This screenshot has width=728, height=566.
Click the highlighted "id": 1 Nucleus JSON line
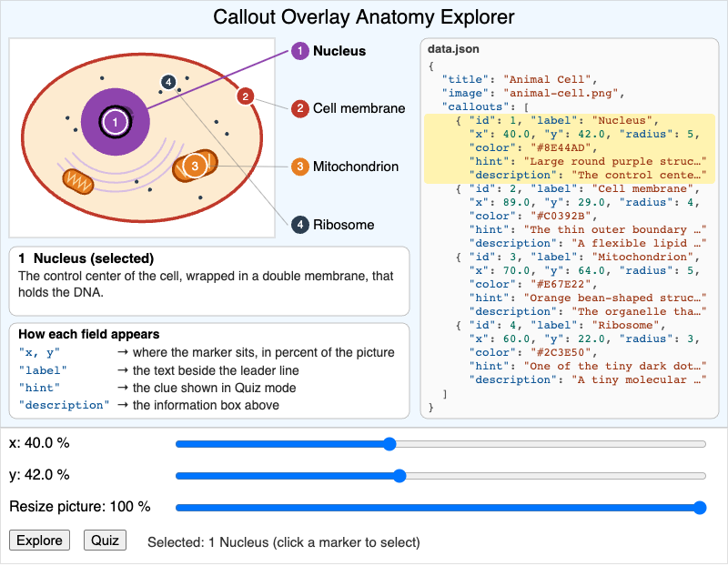pos(557,121)
